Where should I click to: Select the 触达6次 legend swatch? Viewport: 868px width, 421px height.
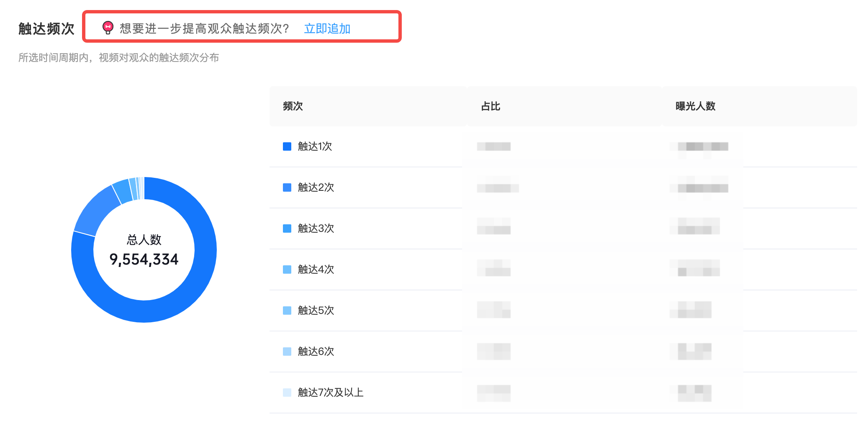click(x=287, y=352)
